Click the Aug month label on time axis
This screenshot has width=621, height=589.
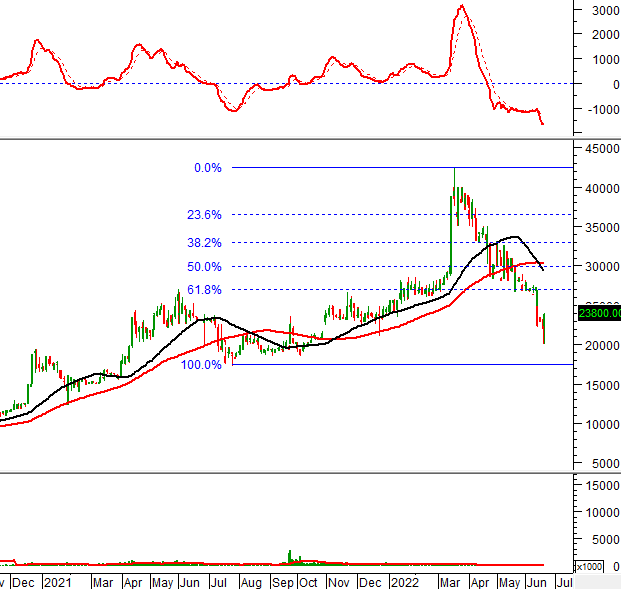tap(251, 581)
